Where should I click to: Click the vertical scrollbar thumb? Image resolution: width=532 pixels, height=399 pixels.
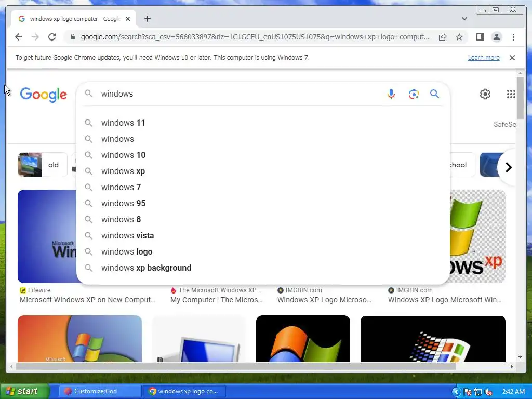(x=520, y=98)
